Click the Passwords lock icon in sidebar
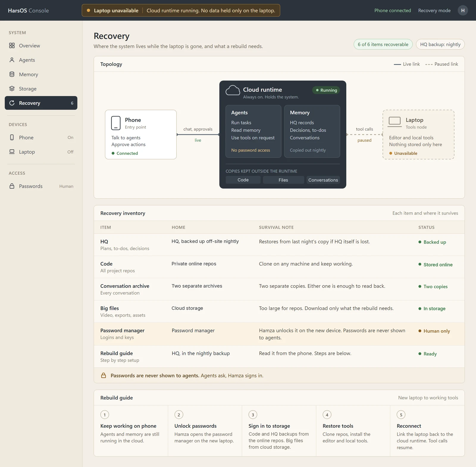This screenshot has height=467, width=476. click(12, 186)
